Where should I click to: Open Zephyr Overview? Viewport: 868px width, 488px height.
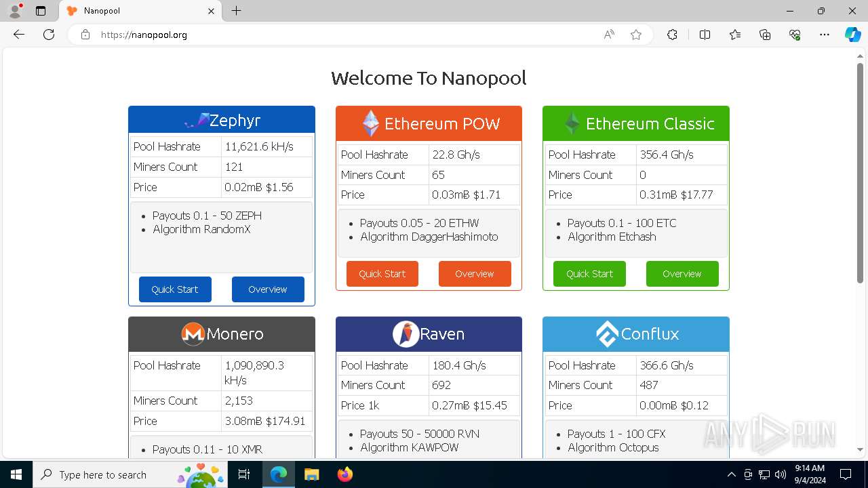[268, 289]
